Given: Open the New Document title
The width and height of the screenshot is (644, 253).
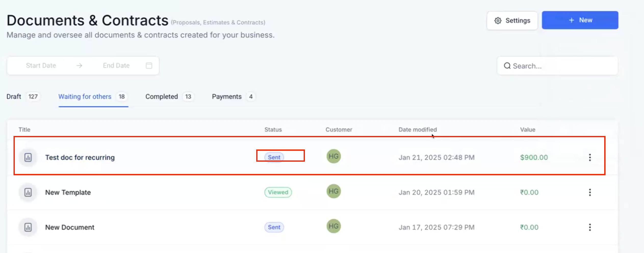Looking at the screenshot, I should click(x=70, y=227).
